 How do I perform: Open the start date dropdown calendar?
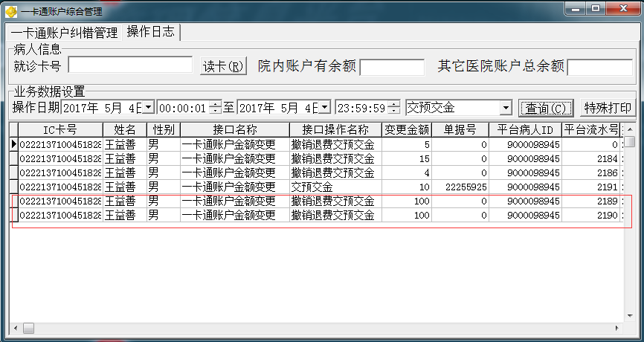pos(149,108)
